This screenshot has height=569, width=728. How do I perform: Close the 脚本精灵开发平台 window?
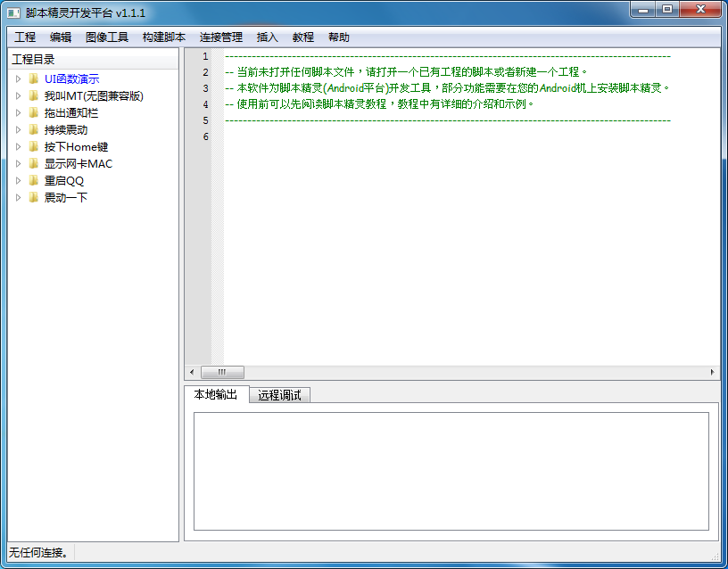(x=701, y=10)
